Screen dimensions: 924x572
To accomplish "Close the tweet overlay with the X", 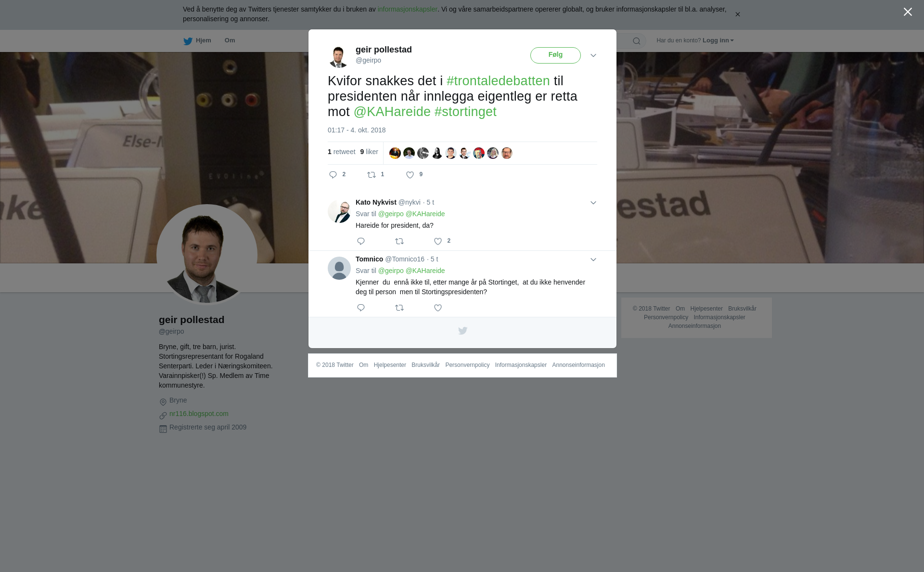I will click(908, 12).
